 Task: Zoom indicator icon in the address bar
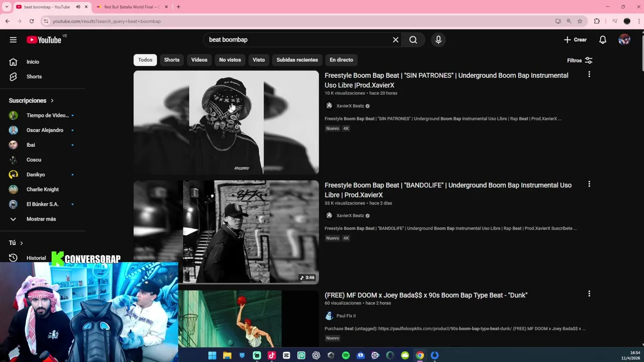point(569,21)
